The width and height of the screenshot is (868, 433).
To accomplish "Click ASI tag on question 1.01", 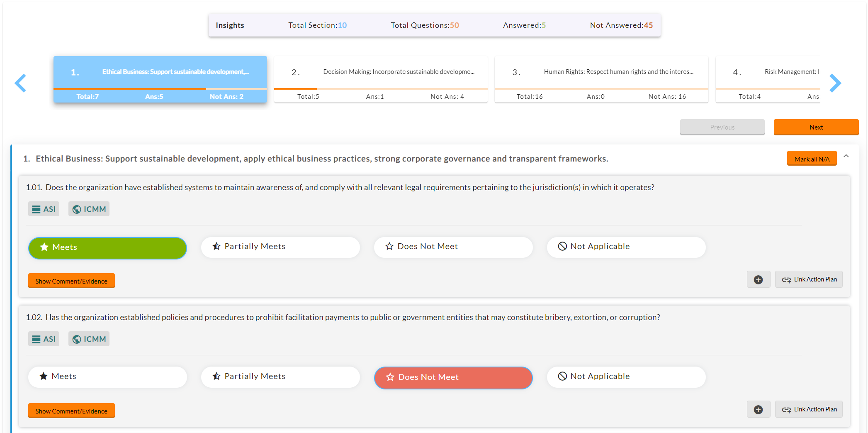I will (x=44, y=209).
